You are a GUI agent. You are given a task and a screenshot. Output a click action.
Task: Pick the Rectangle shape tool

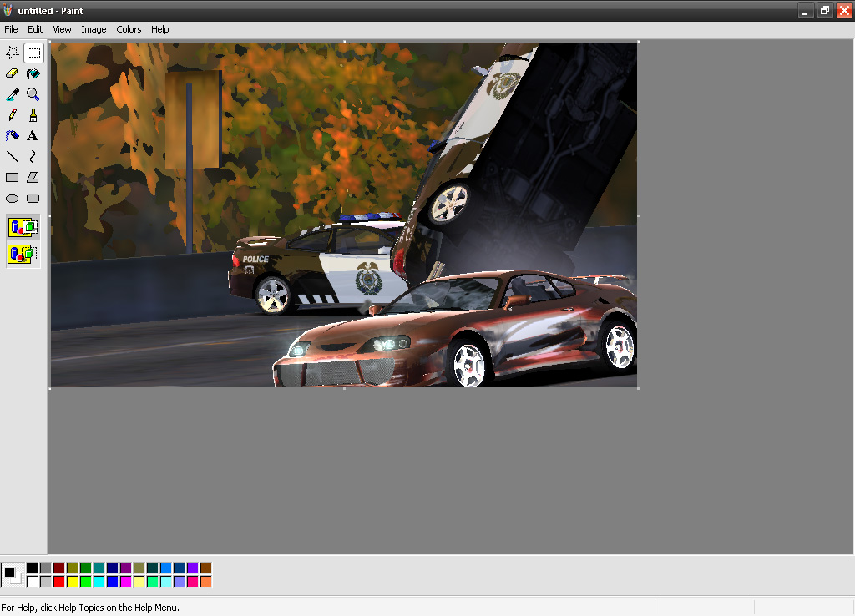tap(12, 177)
